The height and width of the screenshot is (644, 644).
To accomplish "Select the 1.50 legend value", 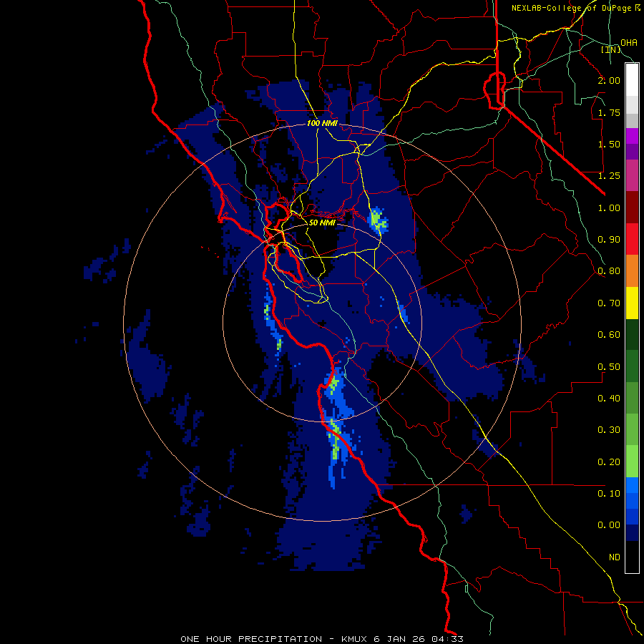I will 609,144.
